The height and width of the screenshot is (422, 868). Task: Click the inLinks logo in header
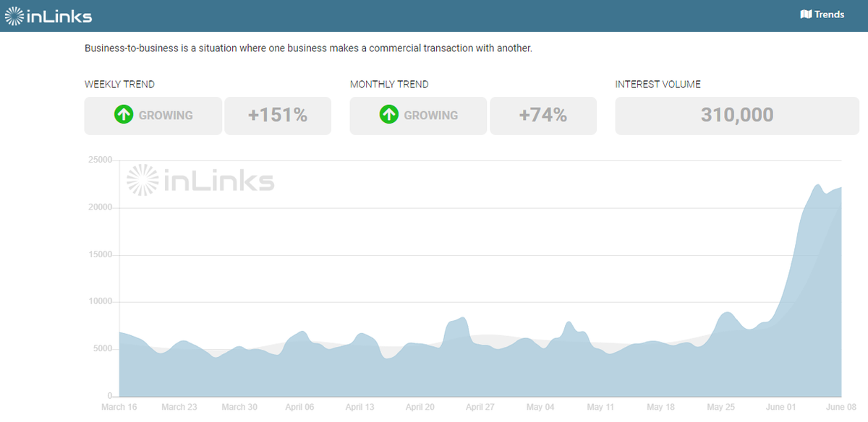(x=48, y=15)
